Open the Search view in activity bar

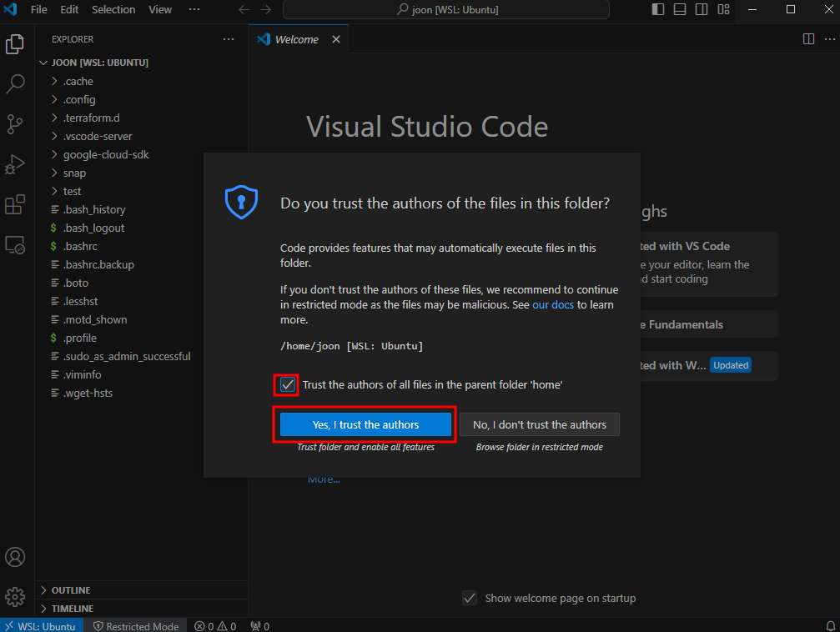[x=15, y=84]
